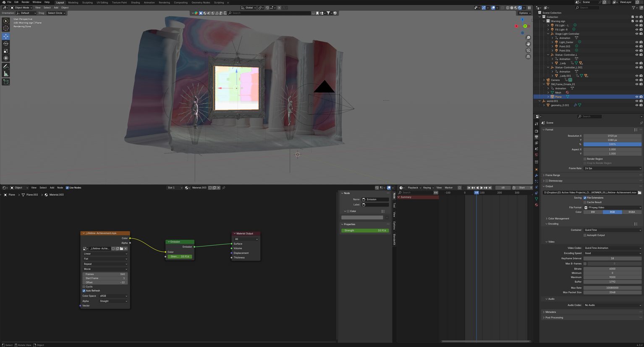Click the viewport pan hand icon
Viewport: 644px width, 347px height.
(528, 44)
